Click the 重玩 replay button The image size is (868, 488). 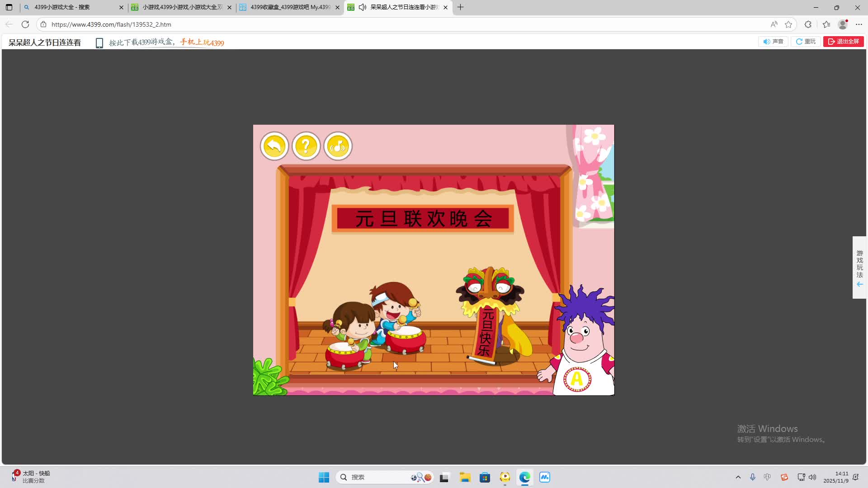coord(806,42)
